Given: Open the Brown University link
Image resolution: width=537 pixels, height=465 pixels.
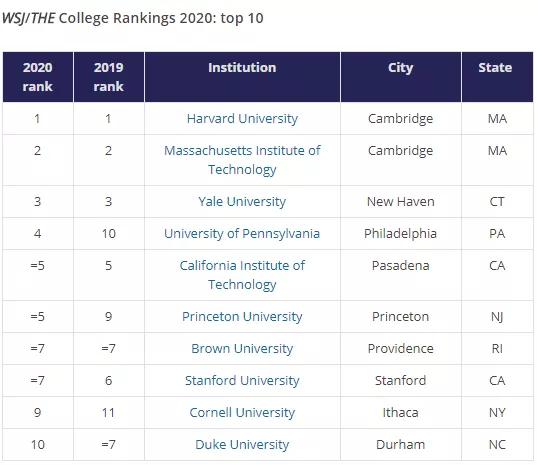Looking at the screenshot, I should pos(242,349).
